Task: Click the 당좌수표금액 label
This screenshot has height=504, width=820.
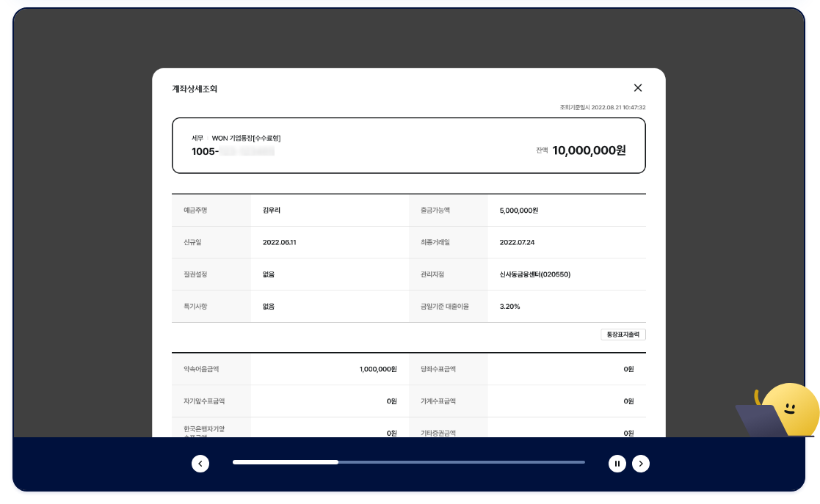Action: tap(438, 369)
